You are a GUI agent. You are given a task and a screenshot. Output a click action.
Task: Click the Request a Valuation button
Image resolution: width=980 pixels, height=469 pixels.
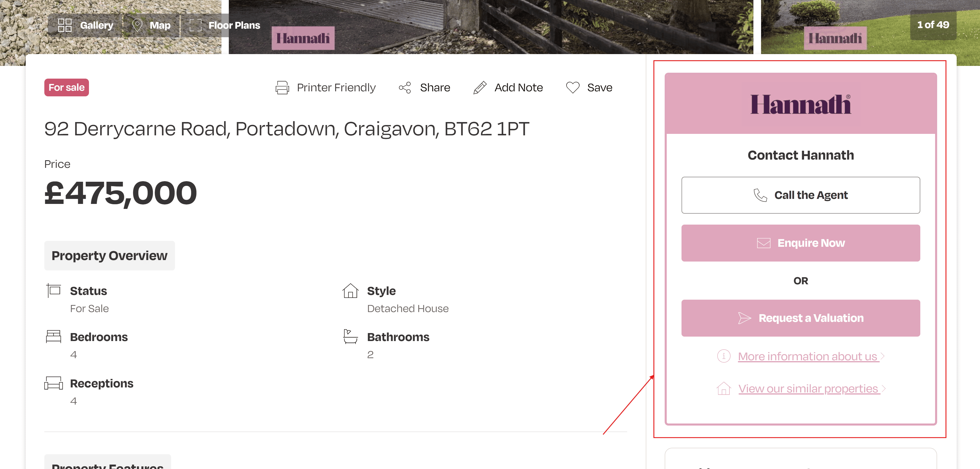click(x=800, y=318)
